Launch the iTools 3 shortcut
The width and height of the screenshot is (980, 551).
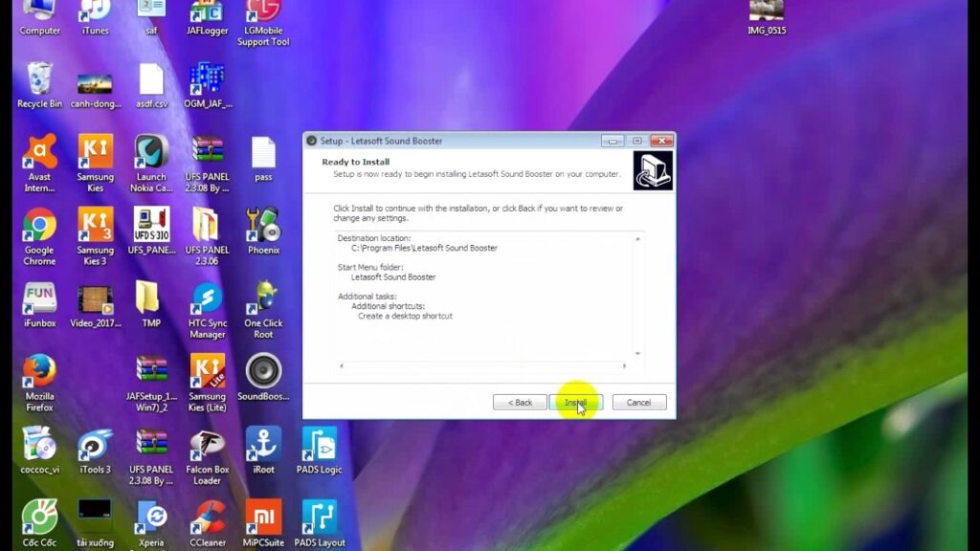click(95, 451)
